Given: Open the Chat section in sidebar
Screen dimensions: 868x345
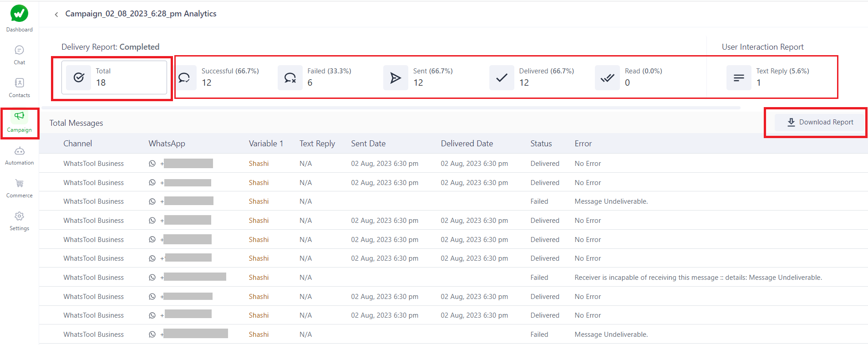Looking at the screenshot, I should click(19, 55).
